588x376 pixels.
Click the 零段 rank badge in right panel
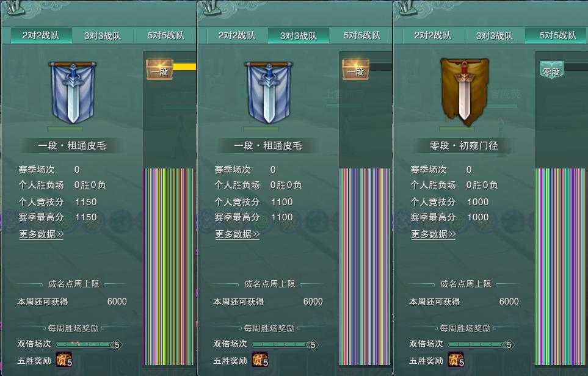coord(551,70)
